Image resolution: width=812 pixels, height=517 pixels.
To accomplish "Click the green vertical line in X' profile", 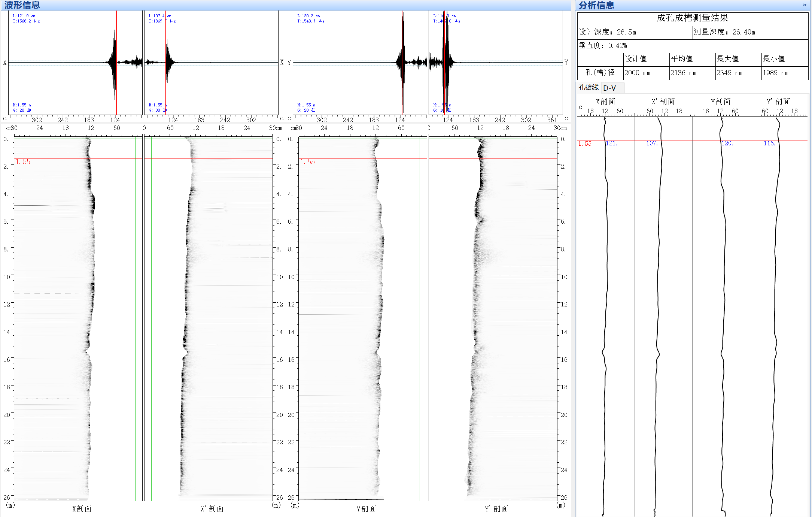I will pyautogui.click(x=151, y=319).
